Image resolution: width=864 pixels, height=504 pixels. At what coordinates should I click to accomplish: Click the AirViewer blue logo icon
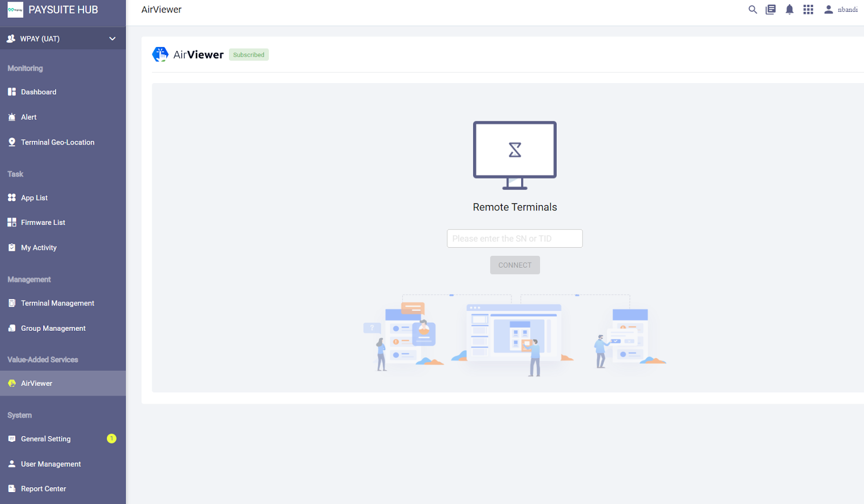[160, 54]
